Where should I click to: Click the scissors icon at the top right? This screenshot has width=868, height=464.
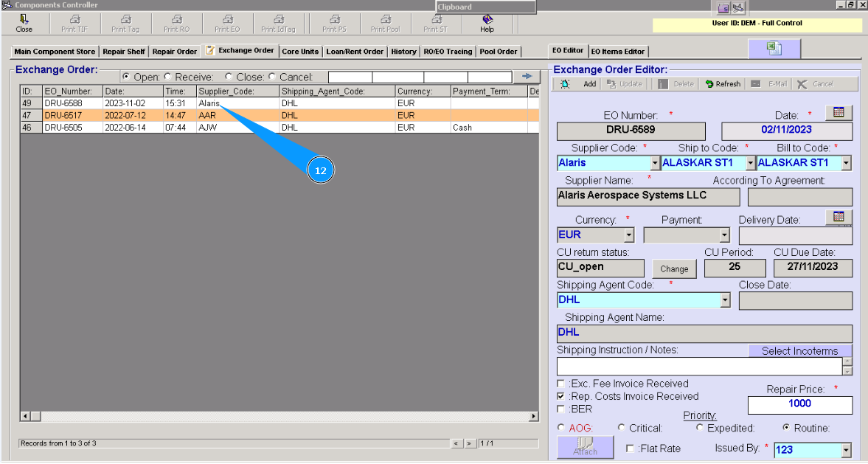tap(738, 8)
